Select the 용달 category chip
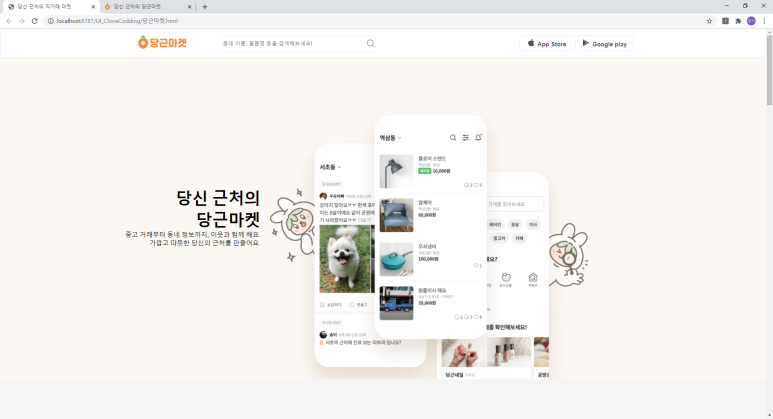Image resolution: width=773 pixels, height=419 pixels. click(x=515, y=224)
